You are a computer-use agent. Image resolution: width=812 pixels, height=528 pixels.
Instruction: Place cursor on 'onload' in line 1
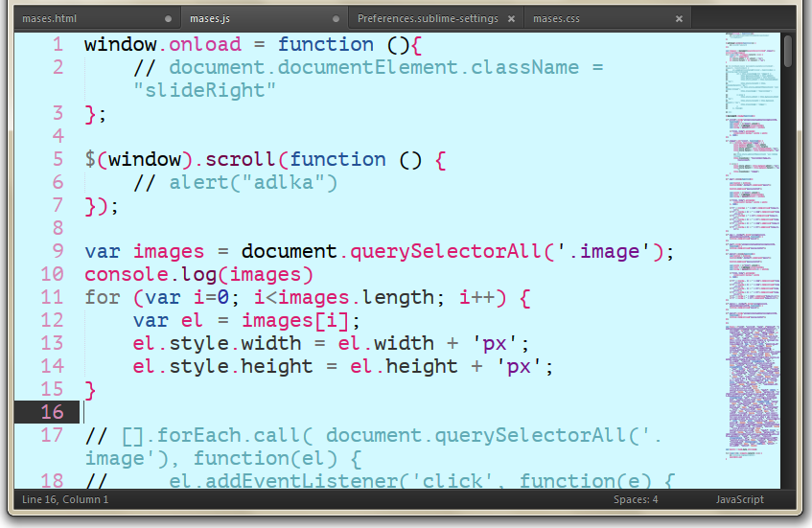coord(205,44)
